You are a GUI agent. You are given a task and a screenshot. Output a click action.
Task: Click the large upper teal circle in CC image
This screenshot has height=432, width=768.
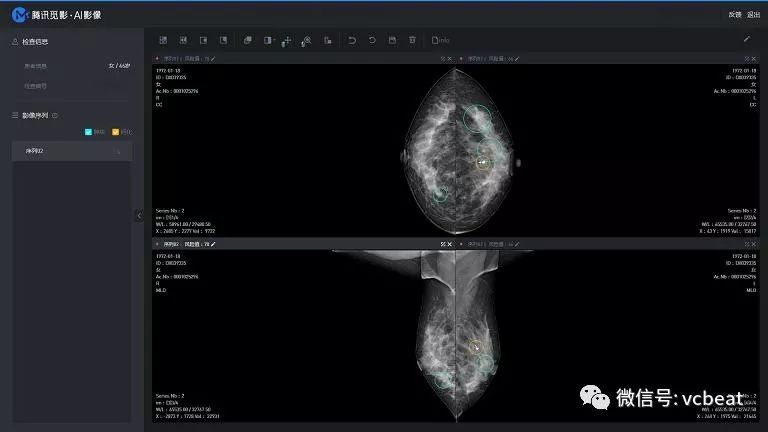click(477, 119)
